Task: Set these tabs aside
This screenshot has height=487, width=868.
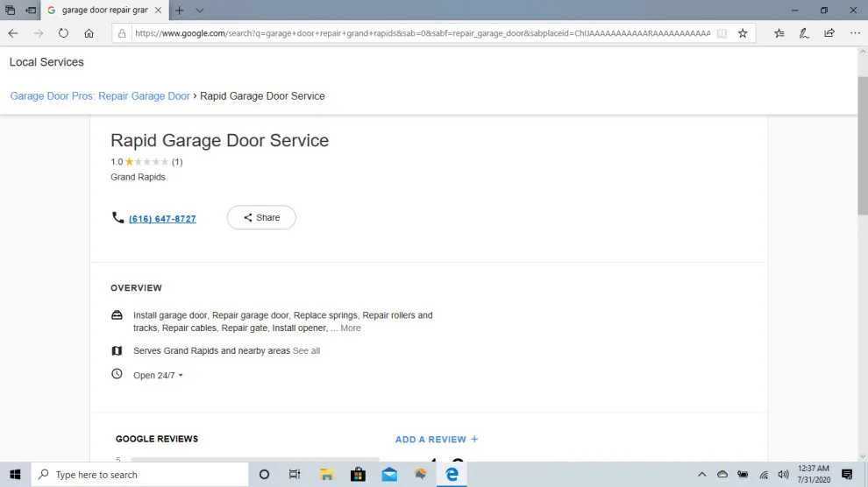Action: click(31, 10)
